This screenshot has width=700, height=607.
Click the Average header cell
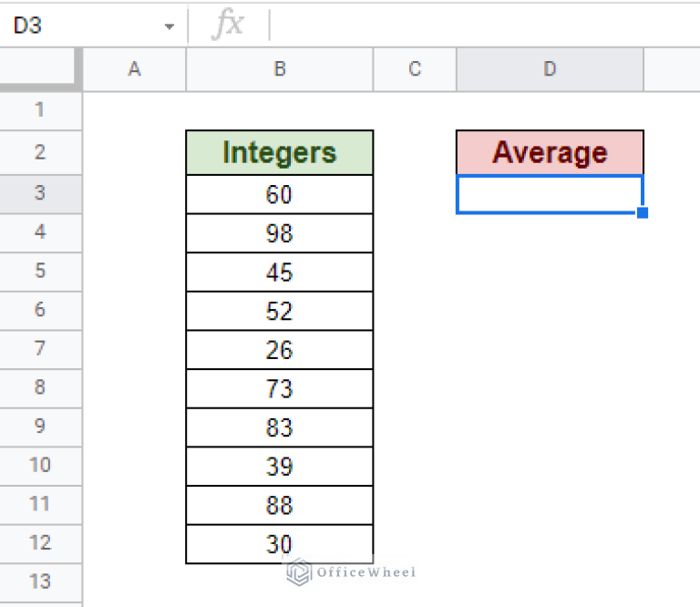(x=550, y=152)
